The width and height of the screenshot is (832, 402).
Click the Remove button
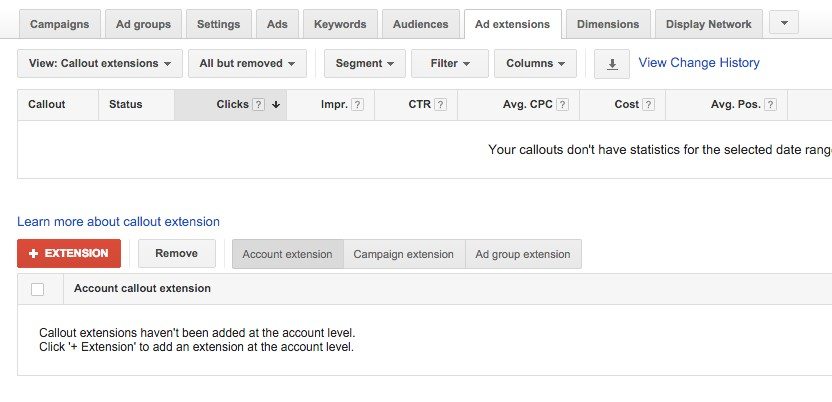click(177, 254)
